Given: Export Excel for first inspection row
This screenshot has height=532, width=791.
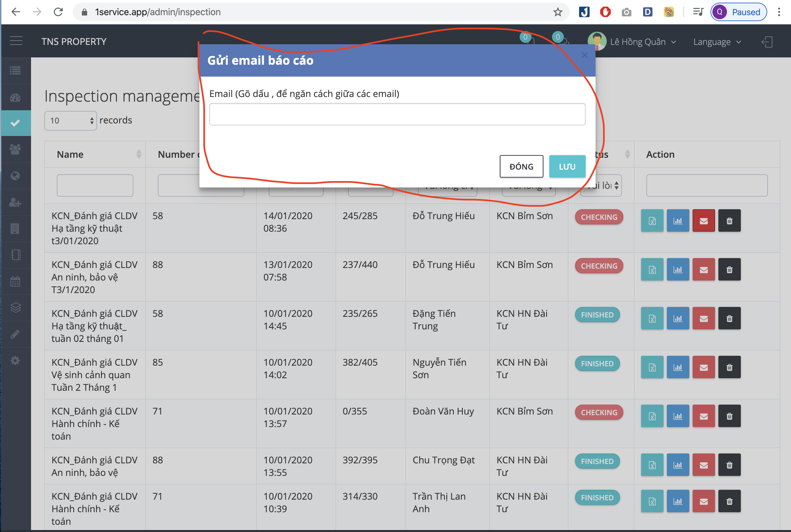Looking at the screenshot, I should pyautogui.click(x=652, y=221).
